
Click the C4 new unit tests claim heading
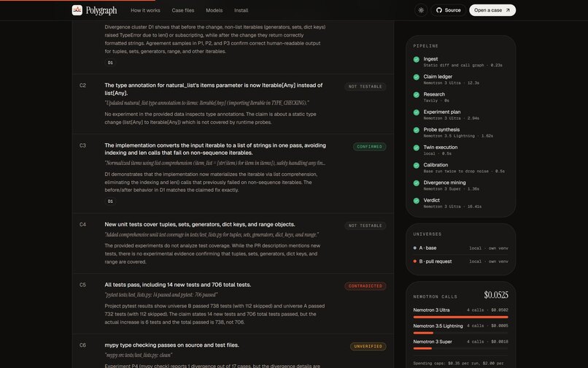(x=200, y=225)
